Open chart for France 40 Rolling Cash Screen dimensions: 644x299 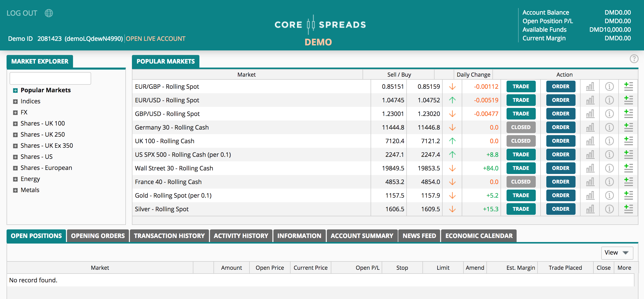pos(590,182)
